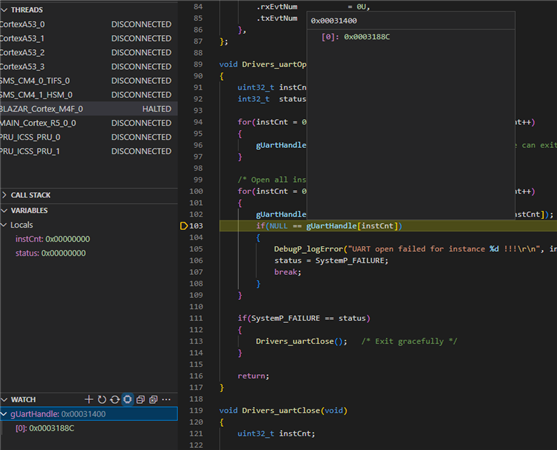The image size is (557, 450).
Task: Click the instCnt local variable
Action: [x=53, y=239]
